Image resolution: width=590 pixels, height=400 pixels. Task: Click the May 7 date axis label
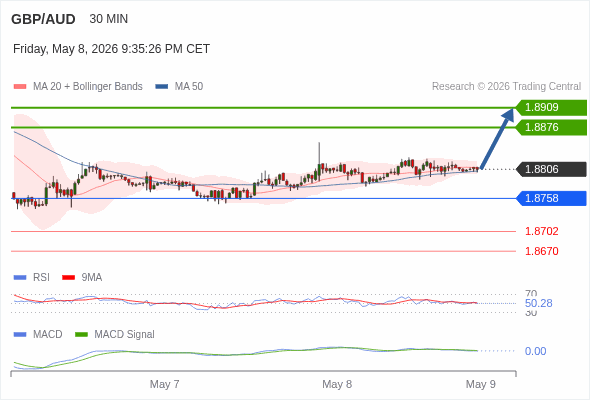pyautogui.click(x=164, y=384)
